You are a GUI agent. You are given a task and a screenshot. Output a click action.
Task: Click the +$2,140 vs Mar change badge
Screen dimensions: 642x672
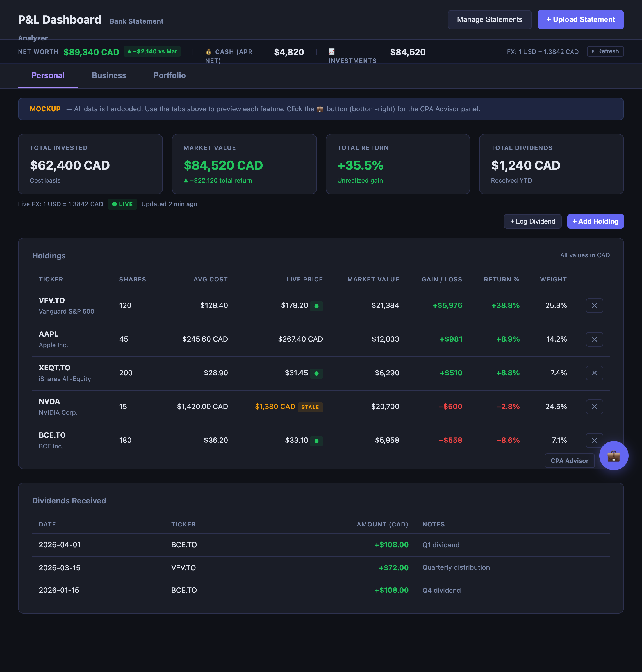coord(152,51)
